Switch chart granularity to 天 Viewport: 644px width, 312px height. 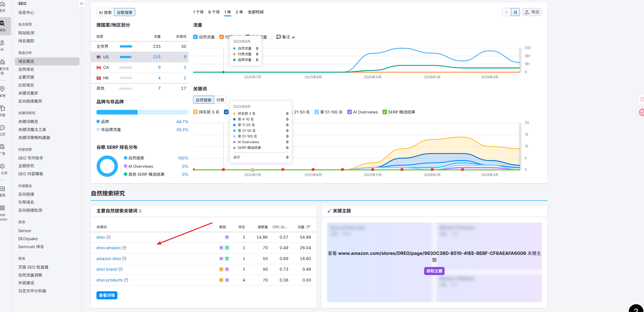point(506,12)
